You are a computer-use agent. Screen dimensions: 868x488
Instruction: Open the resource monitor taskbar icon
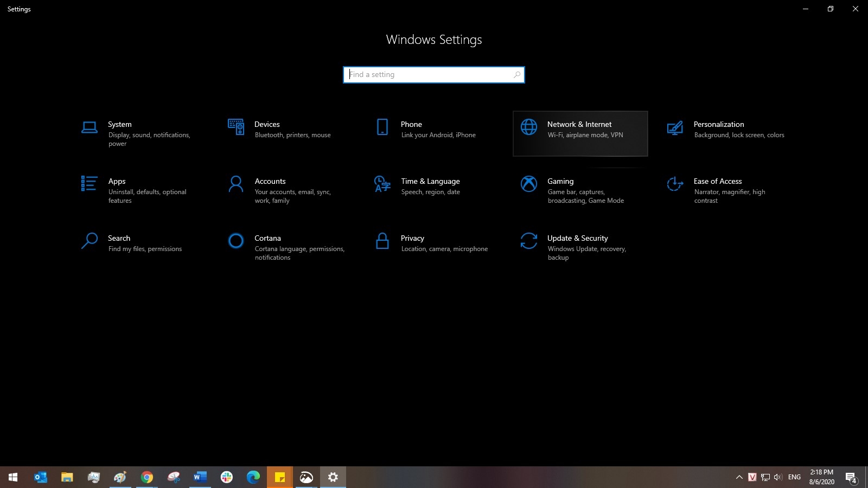click(x=94, y=477)
